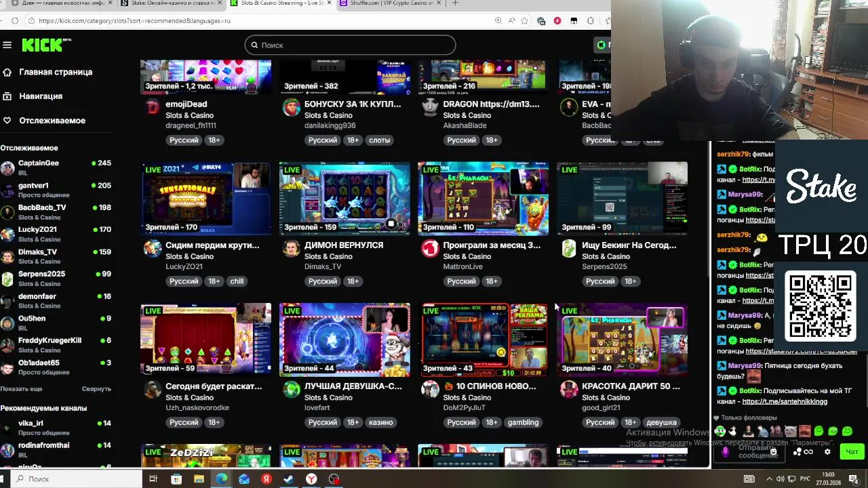Open stream title КРАСОТКА ДАРИТ 50 ...

(x=631, y=386)
